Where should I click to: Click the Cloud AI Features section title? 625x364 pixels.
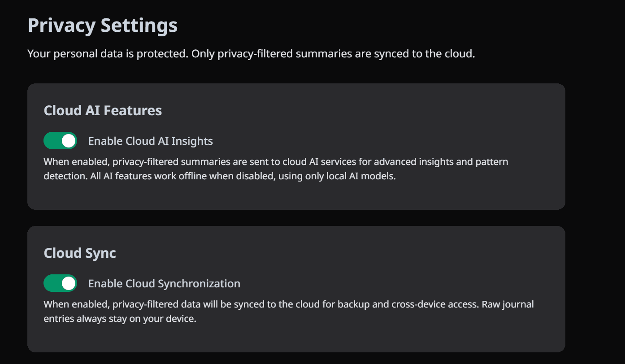(x=103, y=110)
